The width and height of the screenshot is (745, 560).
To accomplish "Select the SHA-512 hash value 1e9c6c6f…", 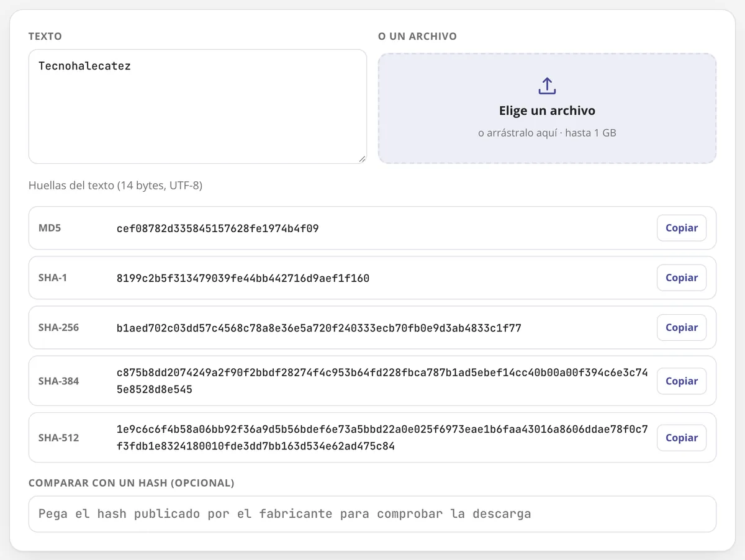I will click(382, 438).
